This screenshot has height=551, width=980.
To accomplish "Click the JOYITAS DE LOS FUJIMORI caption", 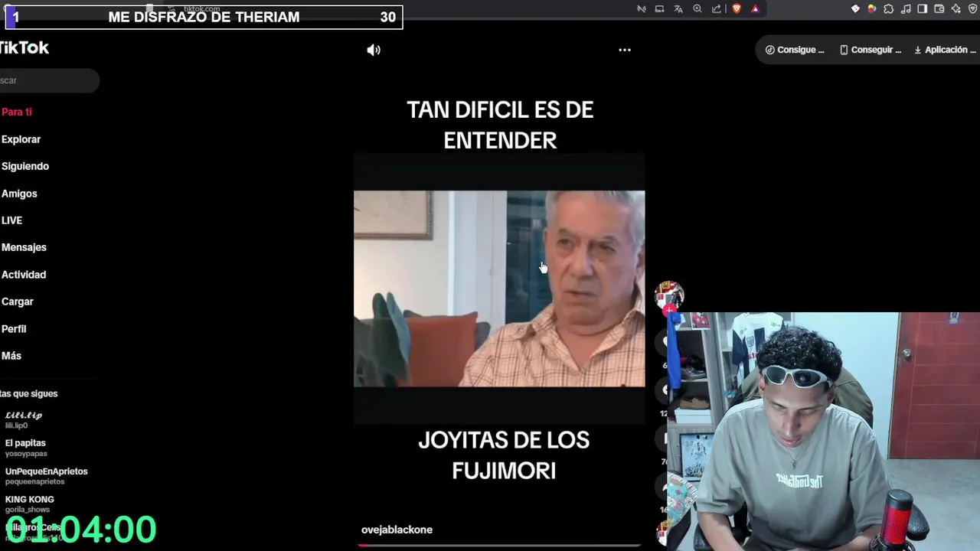I will tap(504, 455).
